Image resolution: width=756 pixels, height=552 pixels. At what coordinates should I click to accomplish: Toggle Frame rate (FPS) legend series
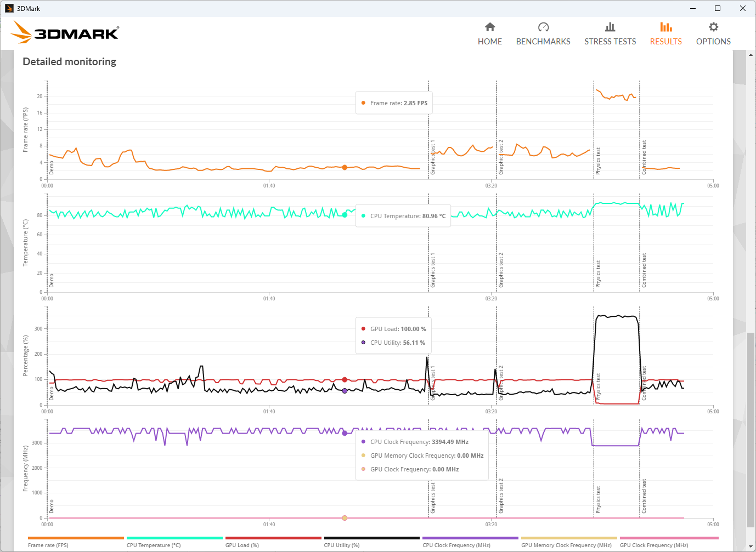[48, 545]
